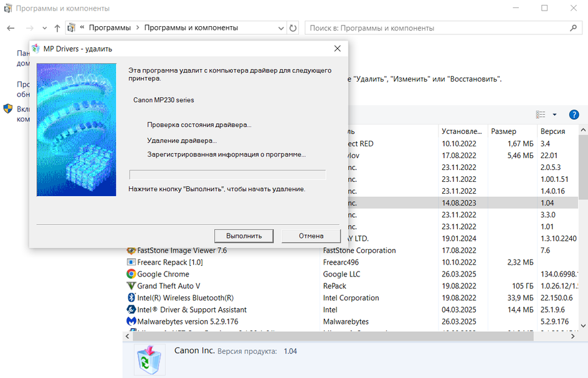Click the Intel Bluetooth icon
Viewport: 588px width, 378px height.
pyautogui.click(x=131, y=298)
